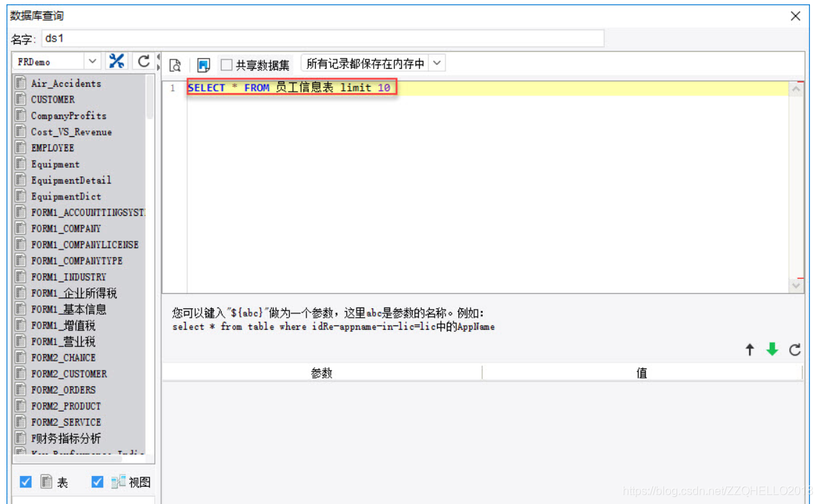Screen dimensions: 820x504
Task: Close the 数据库查询 dialog
Action: pos(796,16)
